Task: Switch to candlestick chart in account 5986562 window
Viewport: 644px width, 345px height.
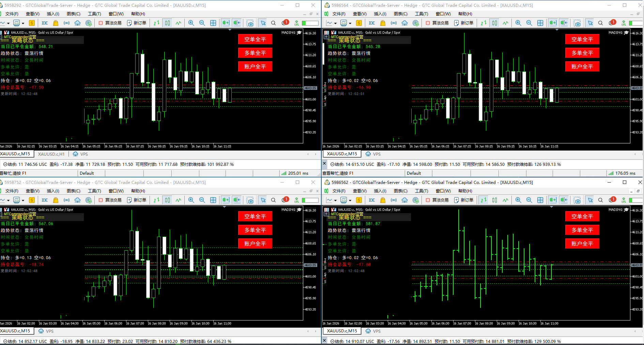Action: (494, 200)
